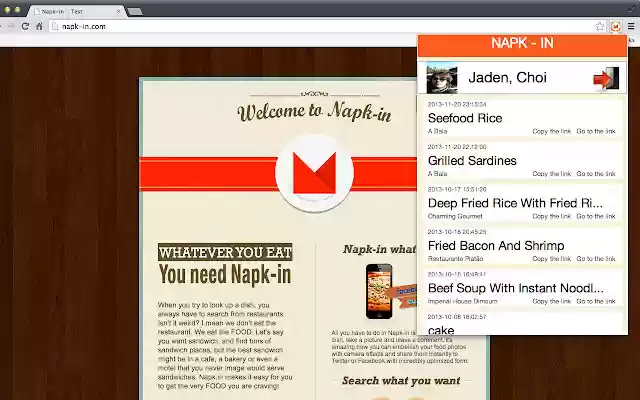Click the Napk-in extension icon in toolbar
This screenshot has width=640, height=400.
point(616,27)
